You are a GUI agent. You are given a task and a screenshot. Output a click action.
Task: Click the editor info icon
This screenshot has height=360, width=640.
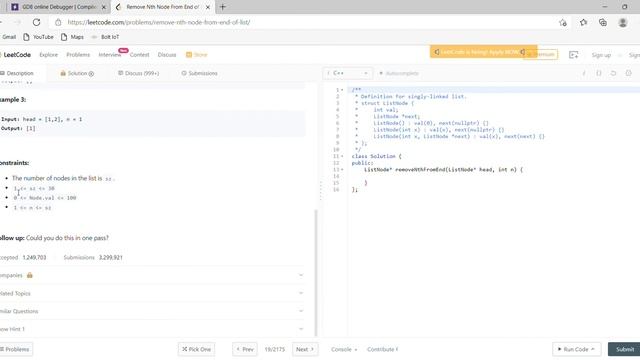[584, 73]
